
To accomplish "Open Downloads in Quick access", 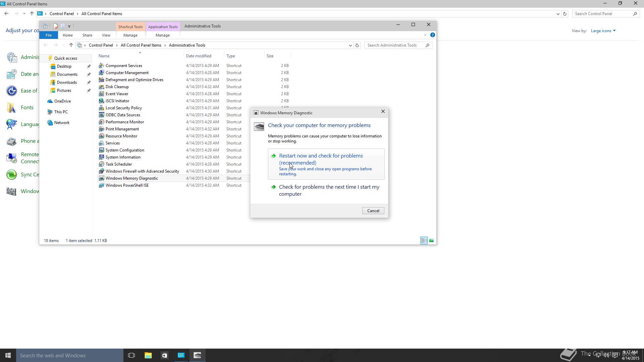I will [67, 82].
